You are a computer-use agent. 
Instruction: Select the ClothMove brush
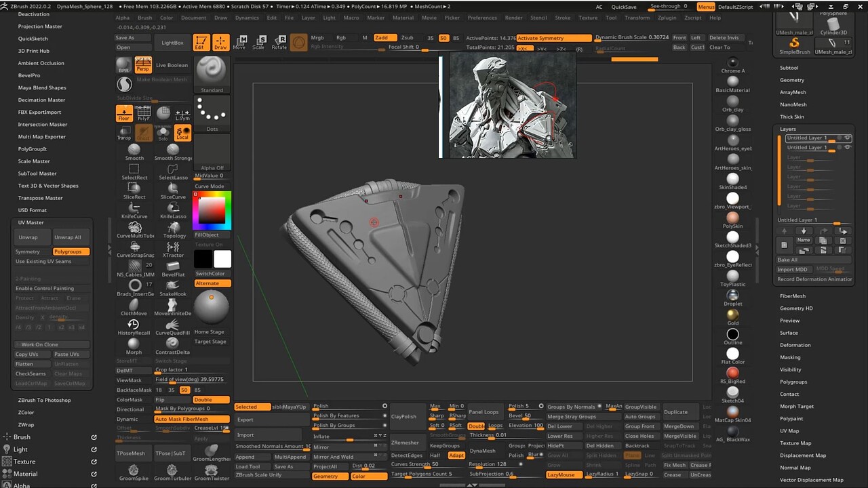(134, 308)
